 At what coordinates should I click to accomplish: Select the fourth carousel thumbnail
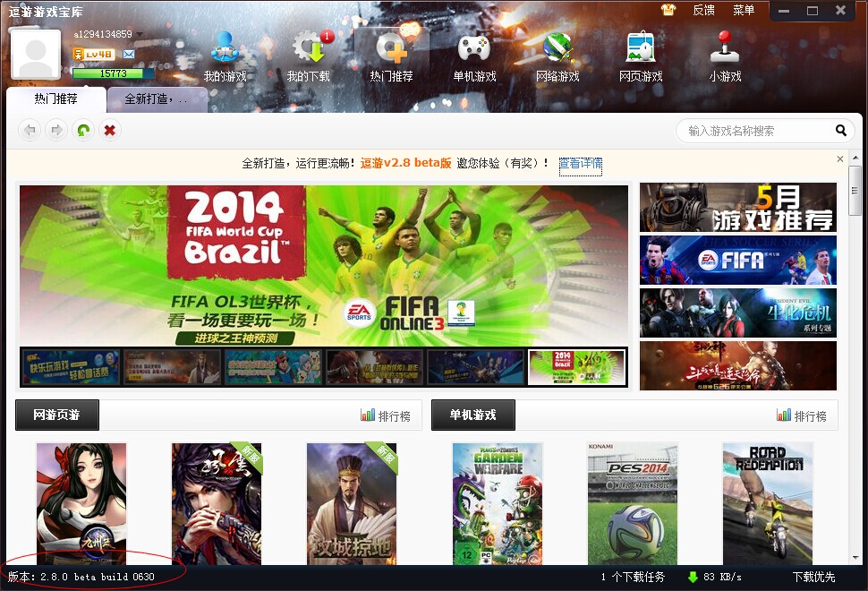pos(374,366)
